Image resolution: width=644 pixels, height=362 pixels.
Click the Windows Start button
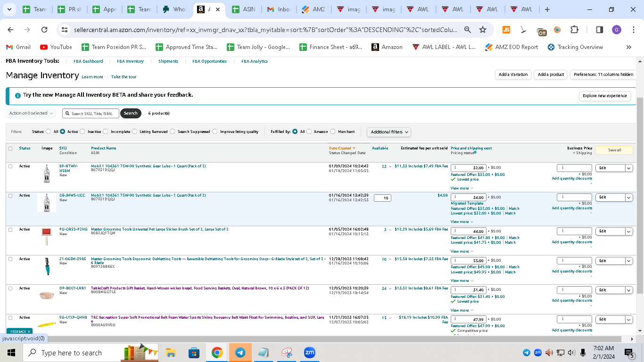11,353
